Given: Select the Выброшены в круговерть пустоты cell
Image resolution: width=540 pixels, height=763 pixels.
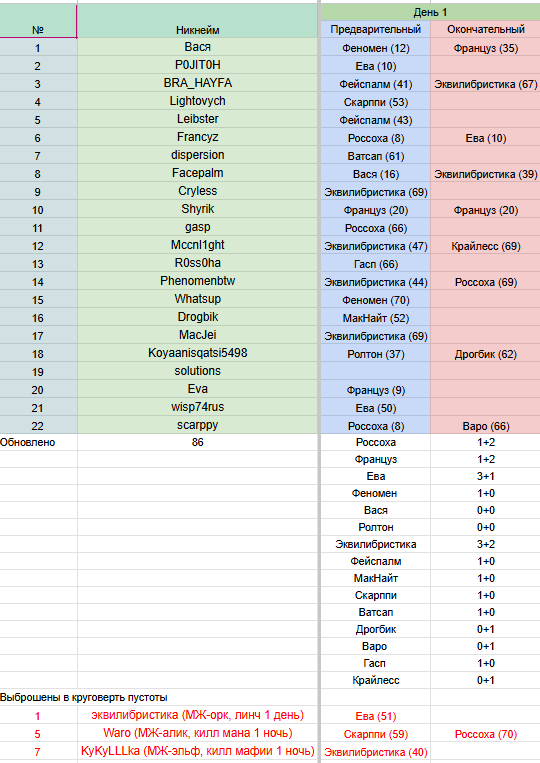Looking at the screenshot, I should point(84,697).
